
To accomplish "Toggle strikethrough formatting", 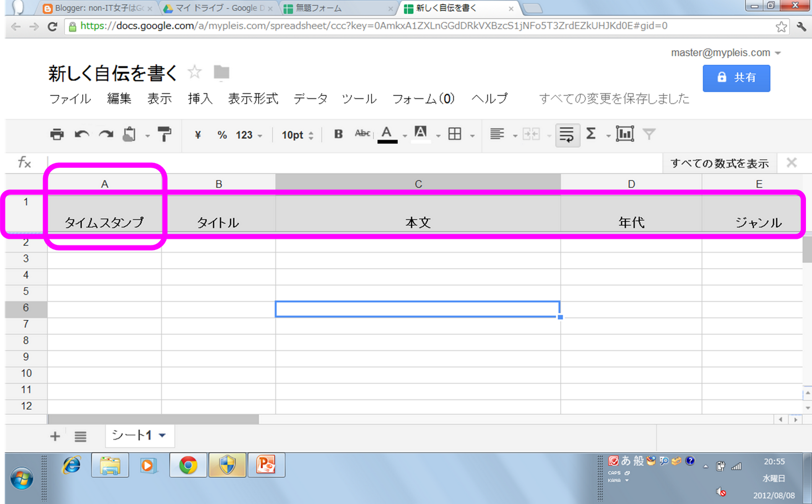I will point(362,133).
